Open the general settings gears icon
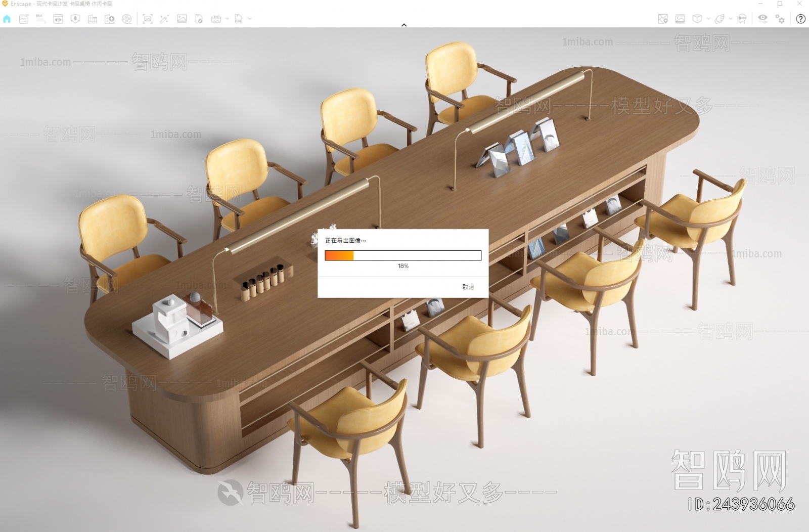809x532 pixels. [x=780, y=19]
